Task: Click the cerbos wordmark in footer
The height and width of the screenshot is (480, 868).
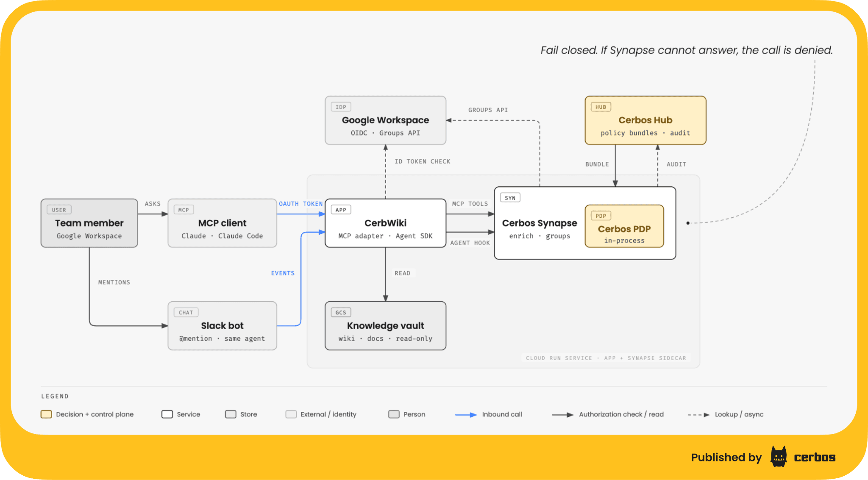Action: click(815, 458)
